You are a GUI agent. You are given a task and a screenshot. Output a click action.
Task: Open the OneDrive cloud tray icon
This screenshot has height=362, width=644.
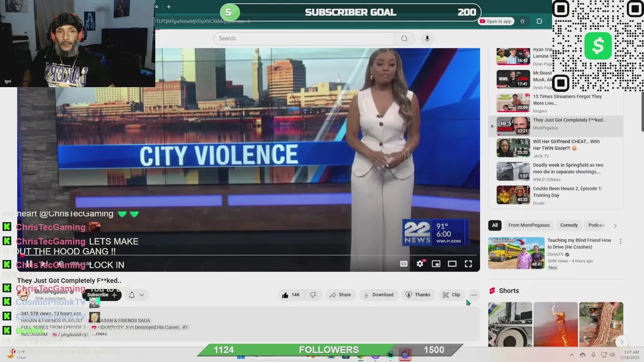pos(583,355)
